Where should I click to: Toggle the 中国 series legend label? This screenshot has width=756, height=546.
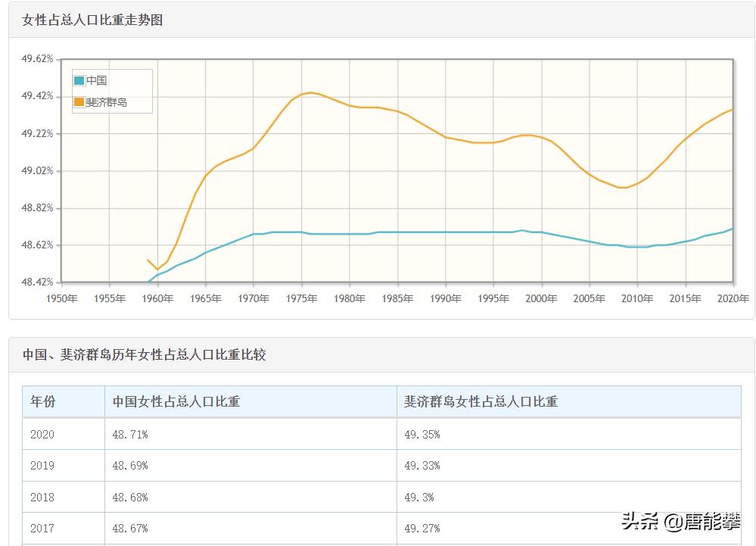[x=97, y=81]
